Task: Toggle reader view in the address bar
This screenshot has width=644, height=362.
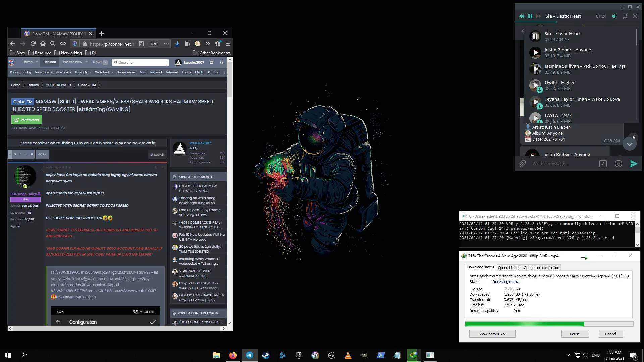Action: (x=141, y=44)
